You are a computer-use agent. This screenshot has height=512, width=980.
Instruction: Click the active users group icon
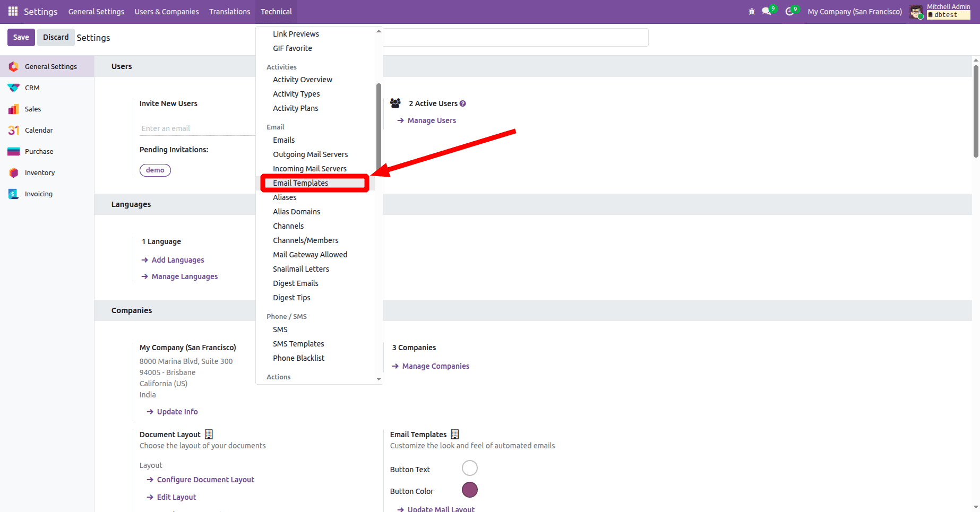tap(396, 103)
